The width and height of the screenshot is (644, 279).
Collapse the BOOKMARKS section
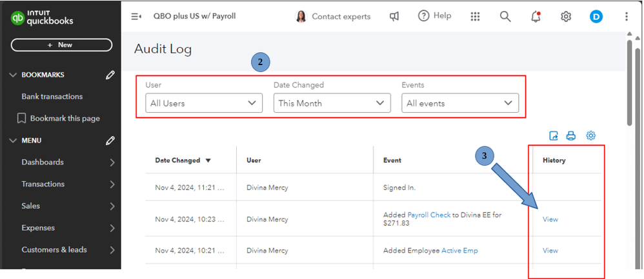point(14,75)
